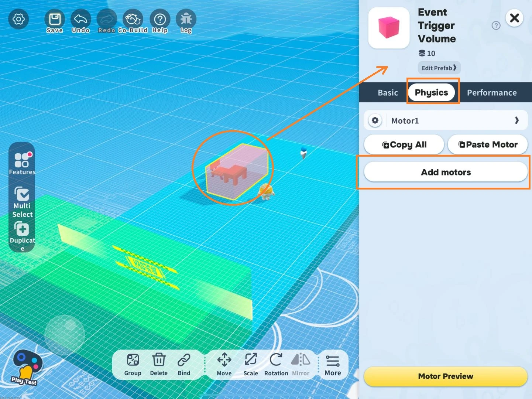The image size is (532, 399).
Task: Click the Event Trigger Volume title
Action: (437, 25)
